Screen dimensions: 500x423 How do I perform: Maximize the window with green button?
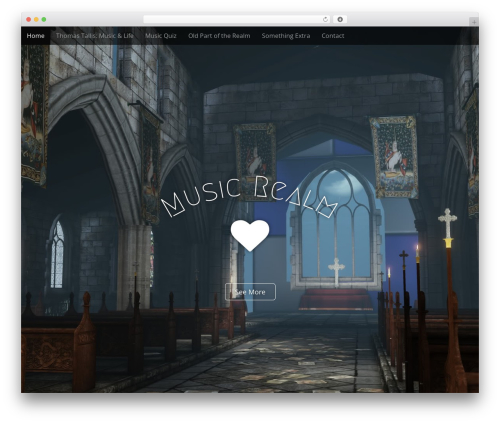pos(44,19)
